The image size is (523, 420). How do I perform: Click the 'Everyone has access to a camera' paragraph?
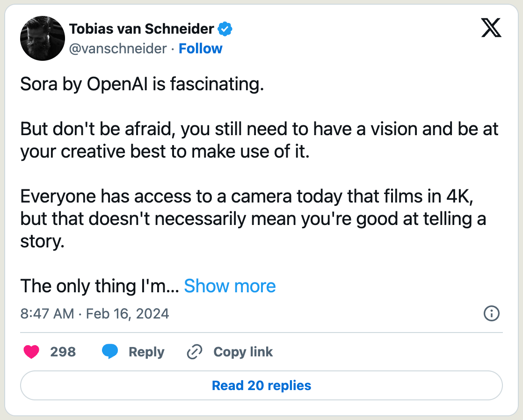point(253,219)
